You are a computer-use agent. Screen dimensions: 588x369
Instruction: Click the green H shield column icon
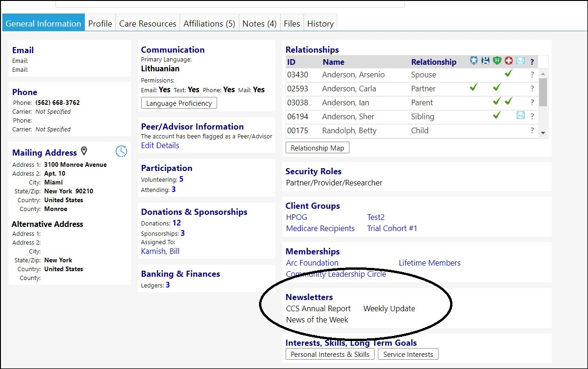point(497,61)
